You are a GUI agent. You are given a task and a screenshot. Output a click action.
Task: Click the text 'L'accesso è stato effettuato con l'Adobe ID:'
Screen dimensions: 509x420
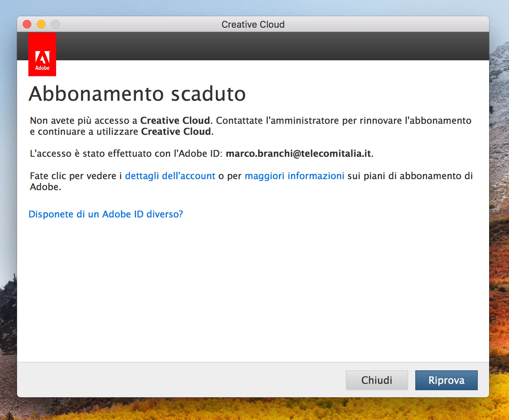tap(126, 154)
